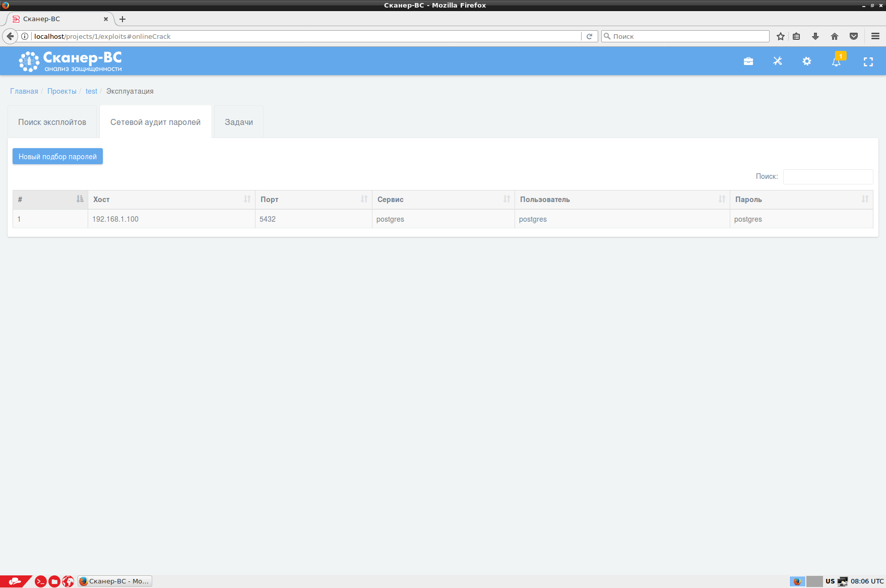Image resolution: width=886 pixels, height=588 pixels.
Task: Open a new browser tab with plus
Action: pos(122,19)
